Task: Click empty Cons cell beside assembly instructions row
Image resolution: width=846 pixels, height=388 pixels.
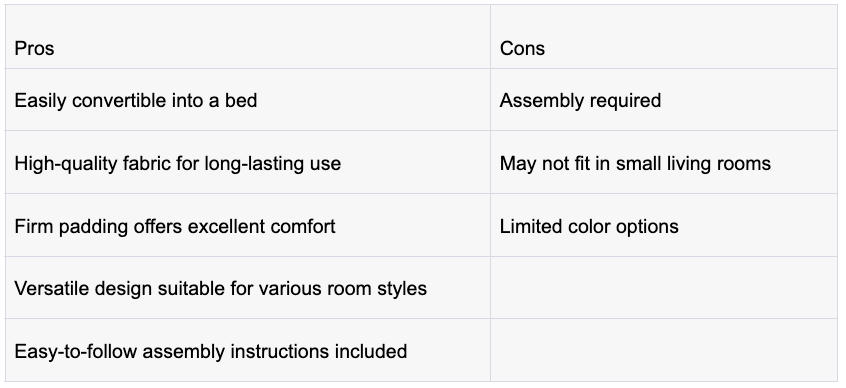Action: (x=664, y=350)
